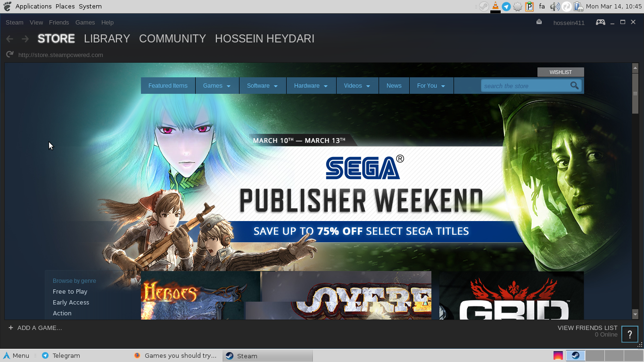
Task: Expand the Hardware dropdown
Action: 311,85
